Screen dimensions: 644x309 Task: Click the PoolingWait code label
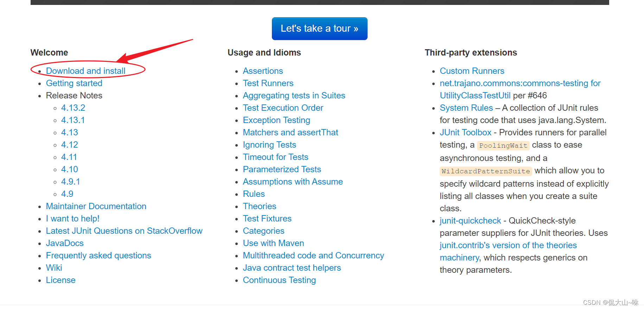click(503, 146)
